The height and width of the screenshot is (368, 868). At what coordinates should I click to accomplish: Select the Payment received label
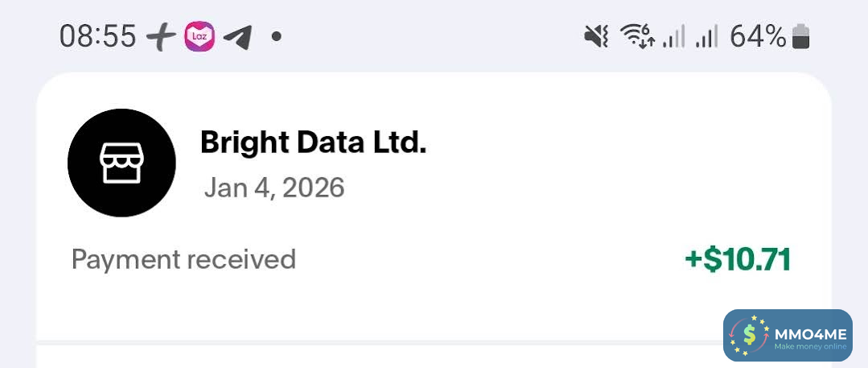[x=183, y=259]
